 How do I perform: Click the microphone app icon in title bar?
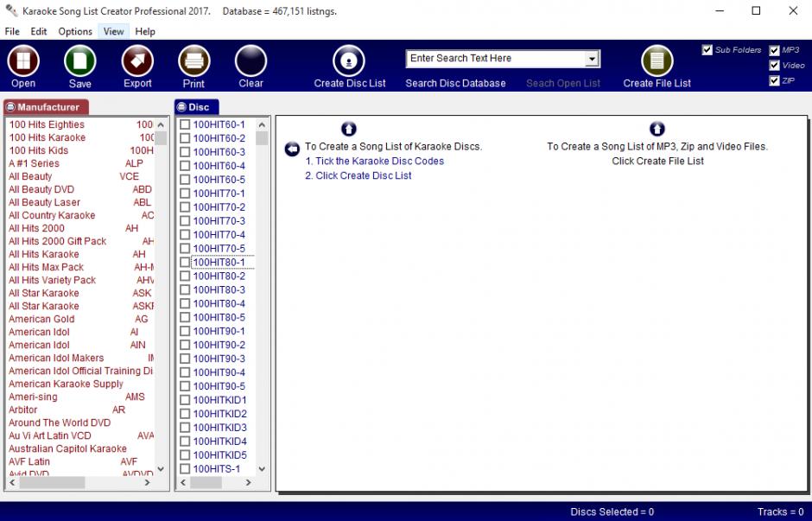[11, 10]
